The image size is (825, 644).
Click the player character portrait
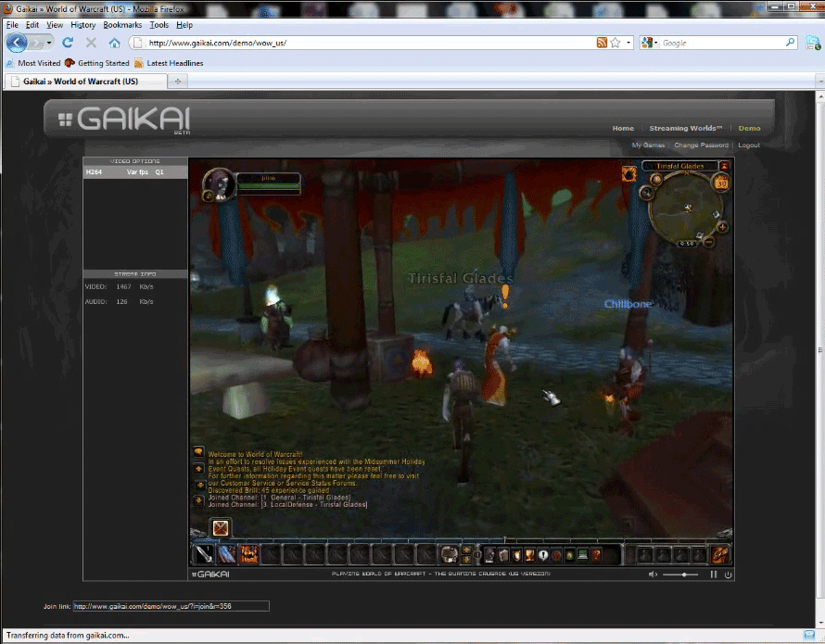coord(218,183)
